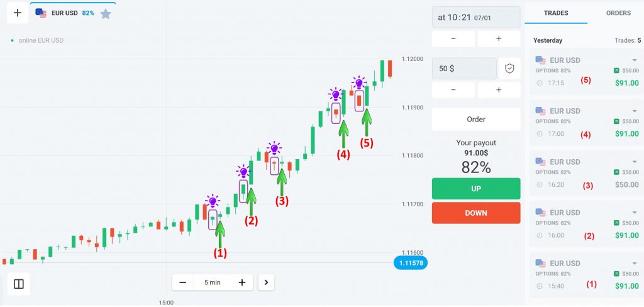
Task: Decrease trade amount below the 50 $ field
Action: [453, 90]
